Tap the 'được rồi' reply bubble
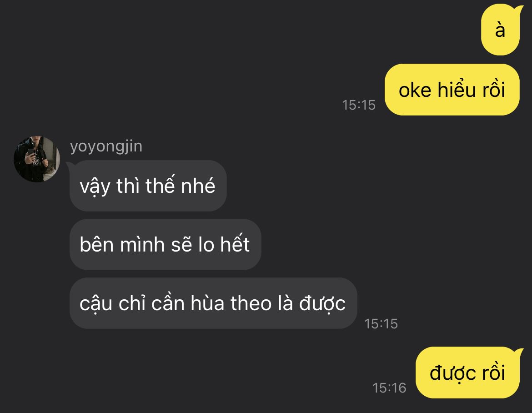The width and height of the screenshot is (532, 413). click(467, 373)
